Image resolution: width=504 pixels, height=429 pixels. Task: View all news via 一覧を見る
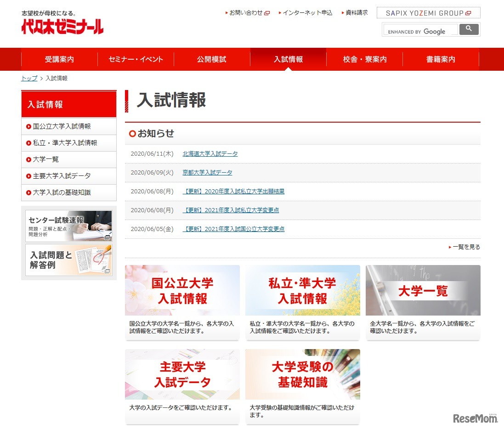coord(466,247)
